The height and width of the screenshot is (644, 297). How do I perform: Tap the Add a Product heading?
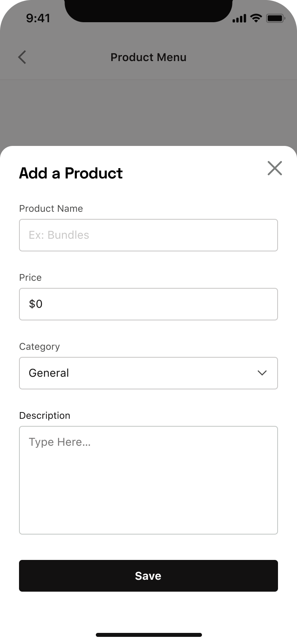(71, 173)
